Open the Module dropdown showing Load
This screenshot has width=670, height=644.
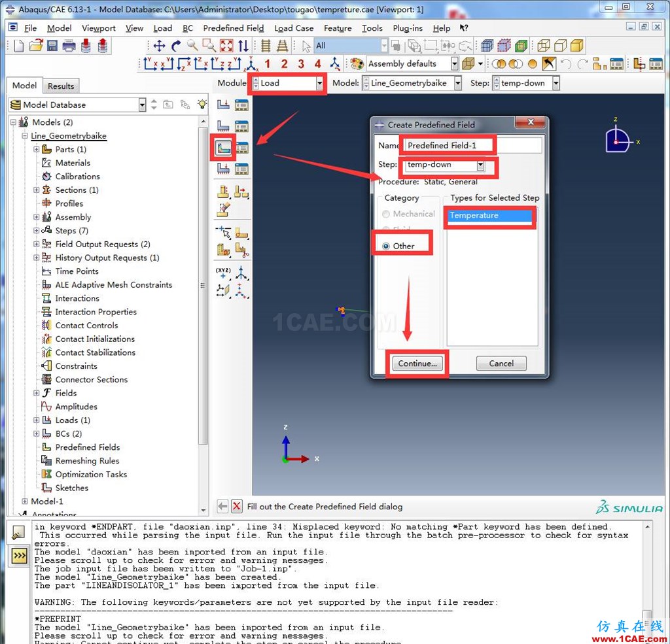320,83
